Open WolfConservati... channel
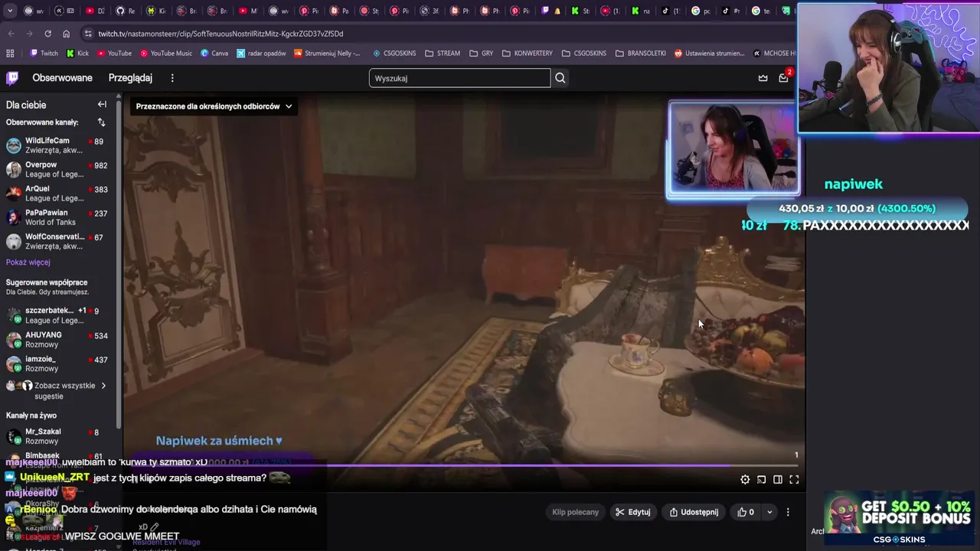The height and width of the screenshot is (551, 980). click(x=58, y=242)
